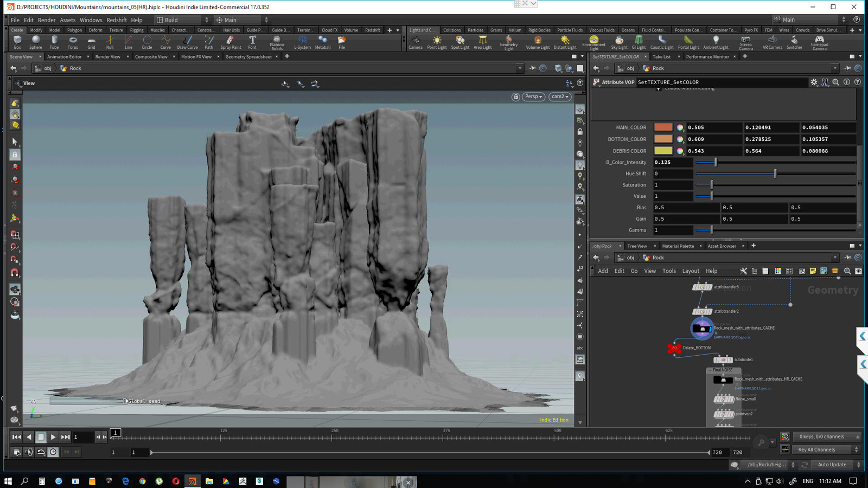Open the MAIN_COLOR color swatch
The image size is (868, 488).
pos(662,127)
